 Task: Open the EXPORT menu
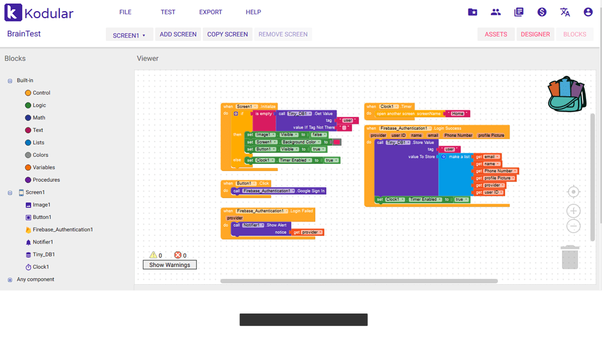(x=210, y=12)
